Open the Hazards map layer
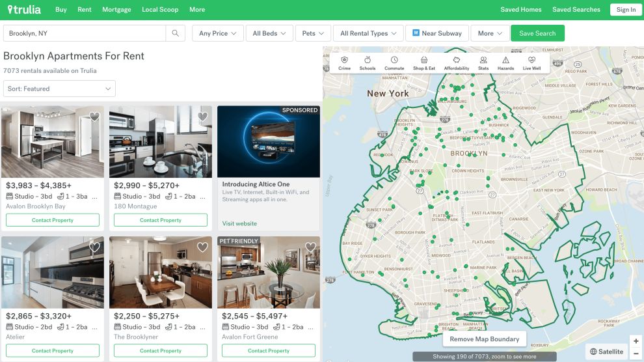 [505, 63]
